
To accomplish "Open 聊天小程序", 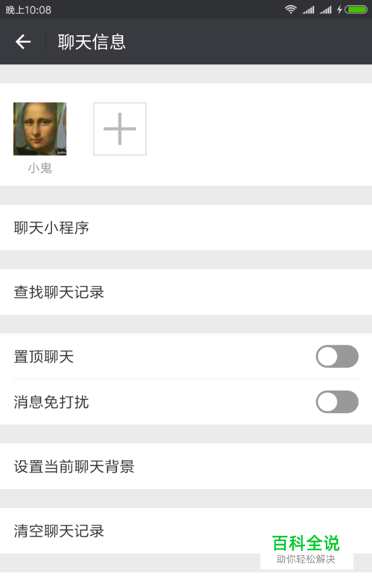I will (x=186, y=228).
